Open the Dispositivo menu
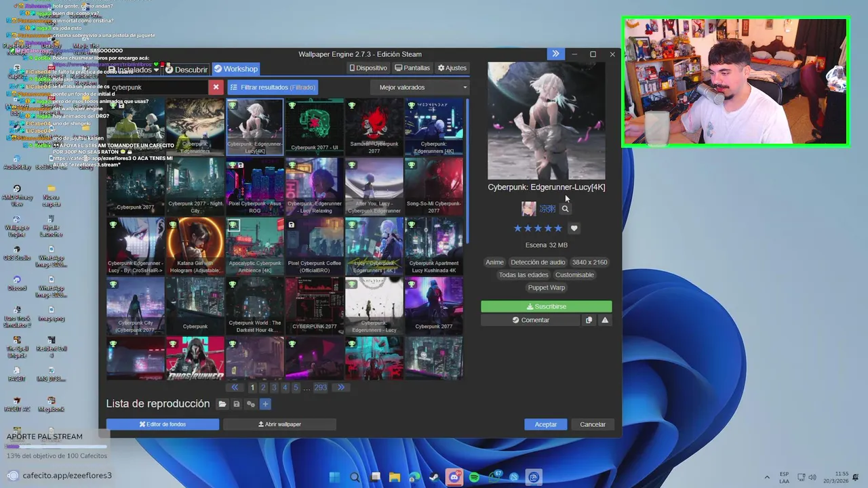This screenshot has width=868, height=488. click(368, 68)
